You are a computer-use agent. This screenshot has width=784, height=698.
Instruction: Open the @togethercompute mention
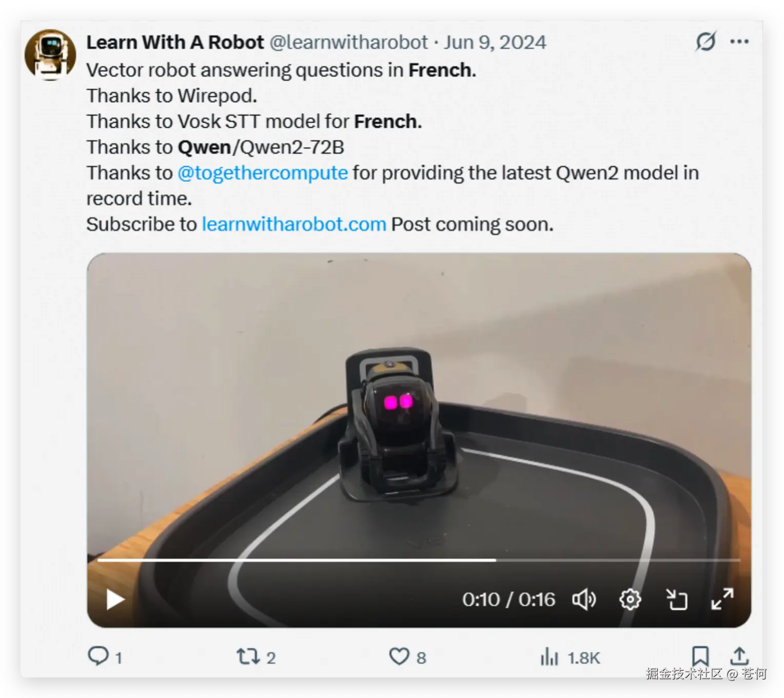(x=263, y=173)
